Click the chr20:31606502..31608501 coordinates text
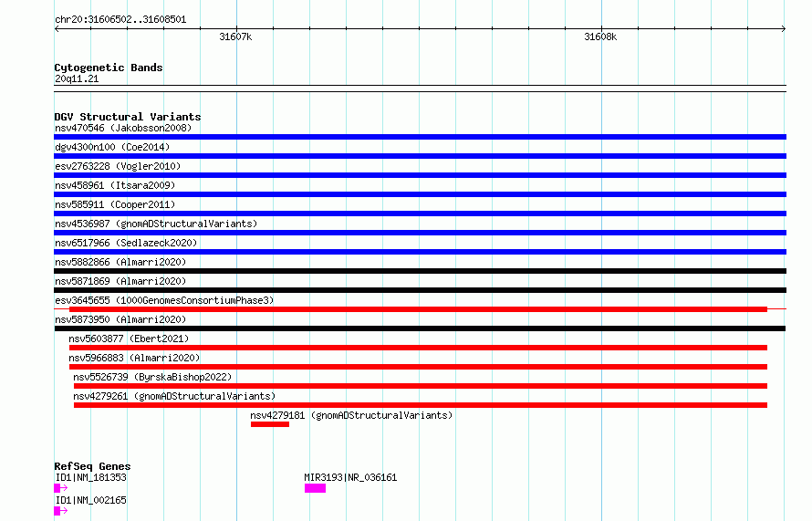812x521 pixels. (120, 20)
